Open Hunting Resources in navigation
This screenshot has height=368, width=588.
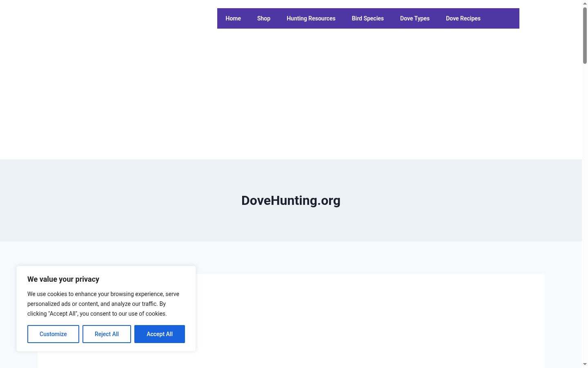pyautogui.click(x=311, y=18)
